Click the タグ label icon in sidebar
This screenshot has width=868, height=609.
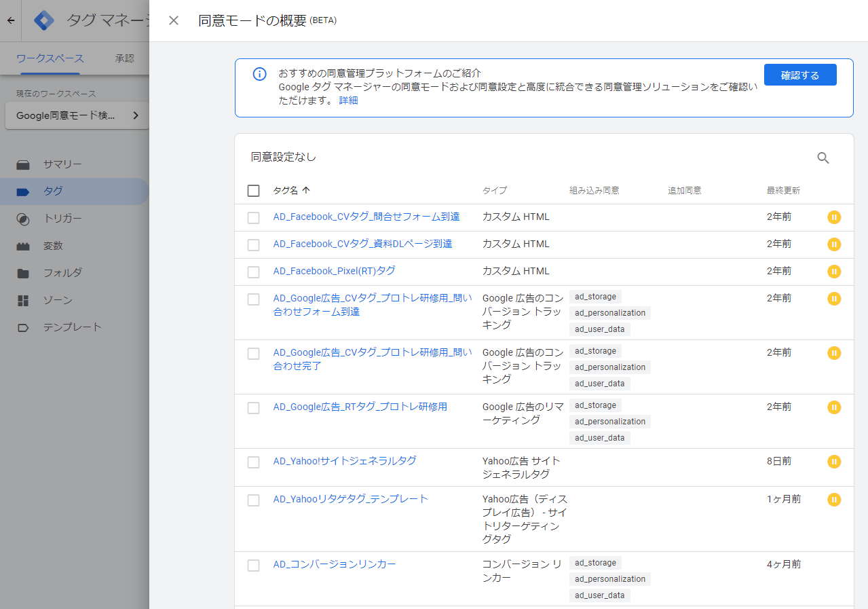[x=23, y=191]
